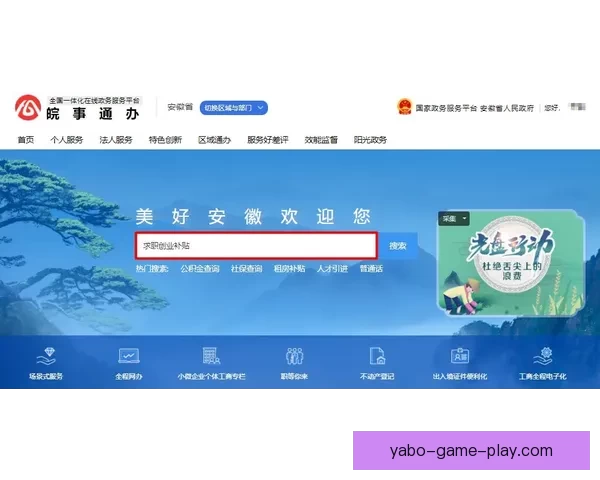Open 国家政务服务平台 link

point(446,108)
